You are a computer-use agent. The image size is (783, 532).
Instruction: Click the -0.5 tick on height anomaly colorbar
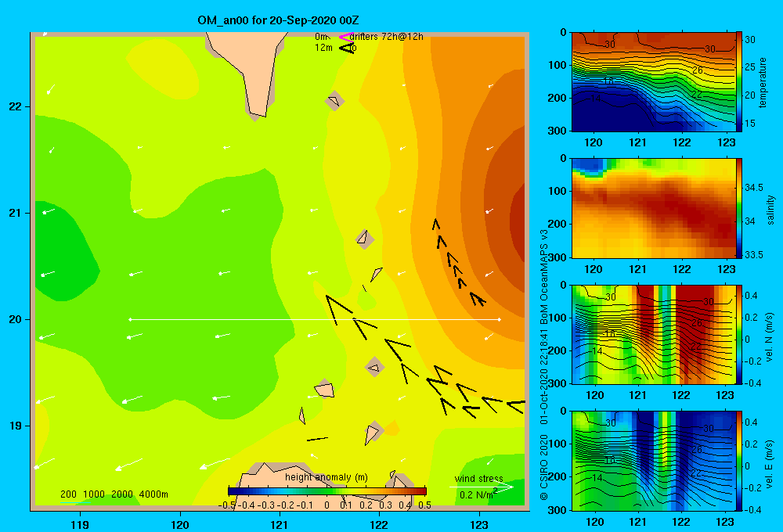point(227,505)
